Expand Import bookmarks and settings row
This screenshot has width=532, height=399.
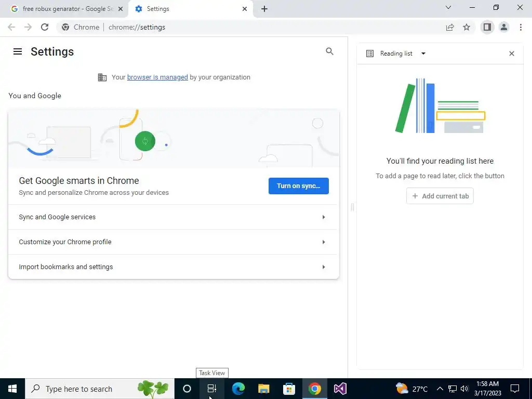pos(173,267)
